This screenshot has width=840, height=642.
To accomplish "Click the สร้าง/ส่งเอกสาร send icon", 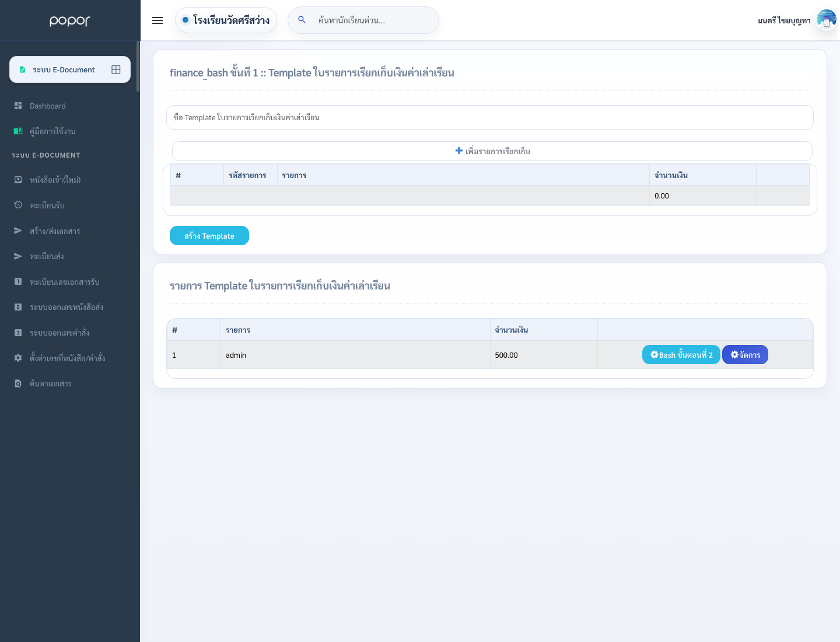I will [18, 231].
